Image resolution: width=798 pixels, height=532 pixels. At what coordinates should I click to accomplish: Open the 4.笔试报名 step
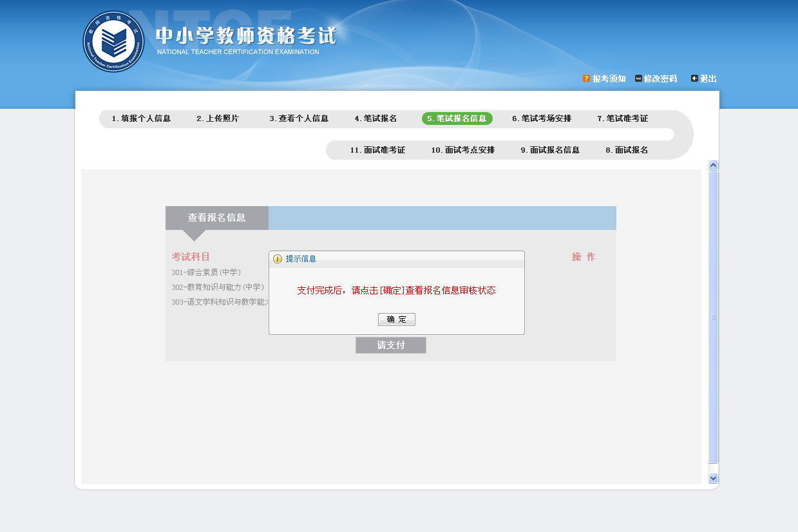[376, 119]
